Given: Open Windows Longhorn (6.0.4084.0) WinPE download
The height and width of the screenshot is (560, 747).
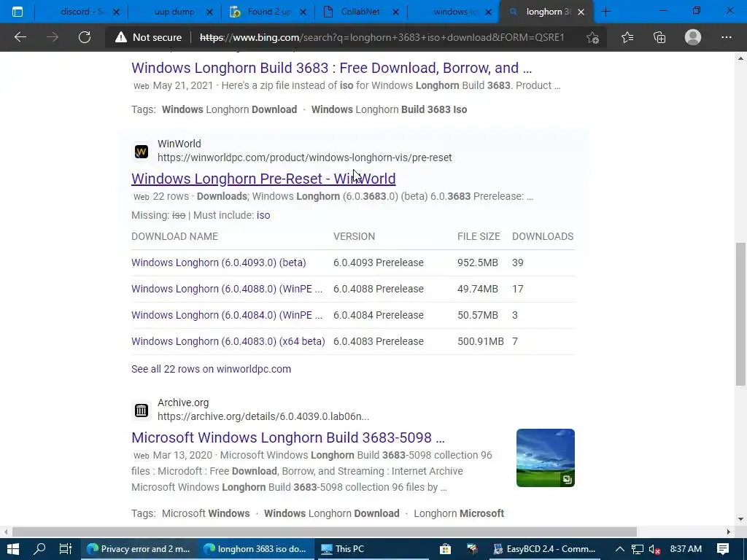Looking at the screenshot, I should [x=227, y=315].
